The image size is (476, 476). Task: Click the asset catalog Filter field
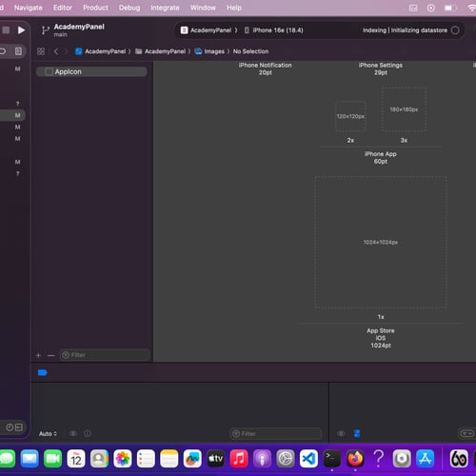105,355
